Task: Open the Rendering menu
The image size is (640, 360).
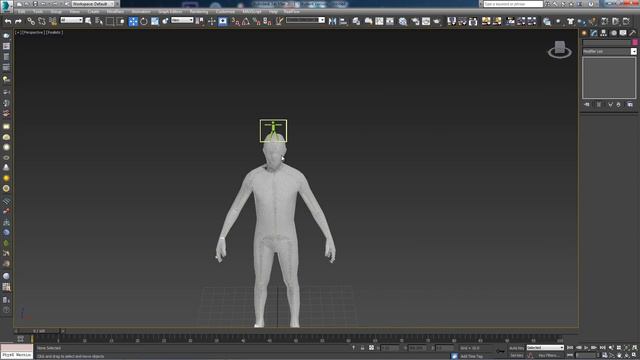Action: (199, 12)
